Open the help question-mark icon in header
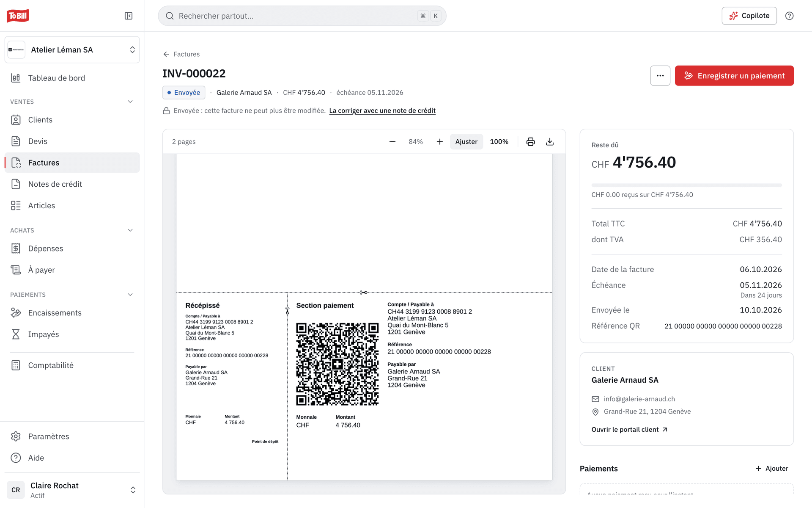The width and height of the screenshot is (812, 508). (789, 16)
